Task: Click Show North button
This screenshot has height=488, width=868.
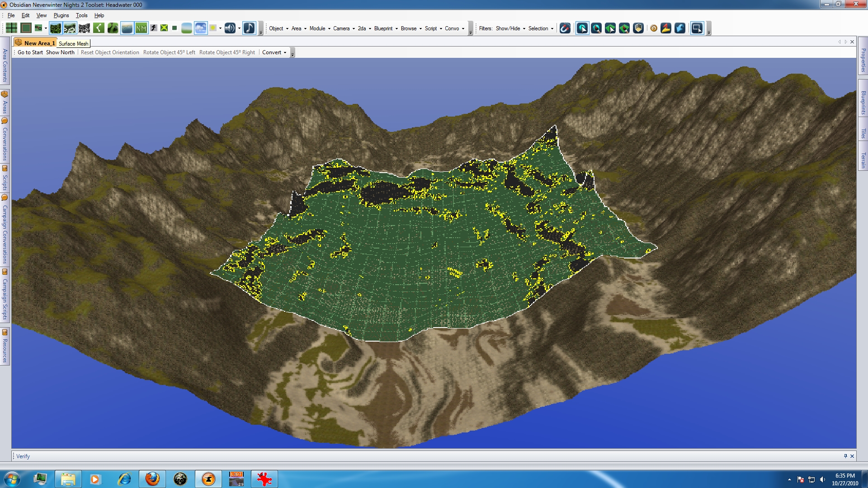Action: pos(60,52)
